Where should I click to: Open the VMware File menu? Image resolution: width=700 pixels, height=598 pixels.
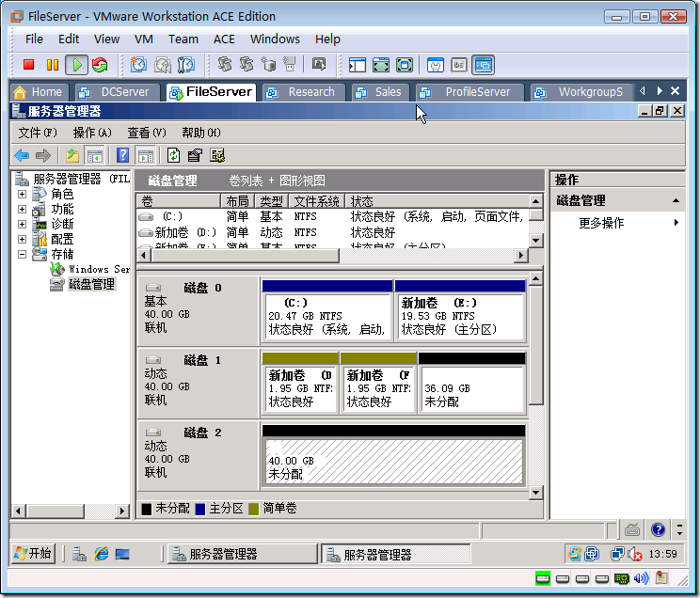(35, 39)
